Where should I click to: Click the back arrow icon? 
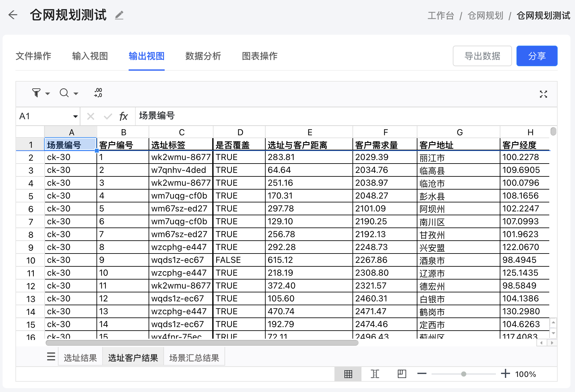(13, 15)
